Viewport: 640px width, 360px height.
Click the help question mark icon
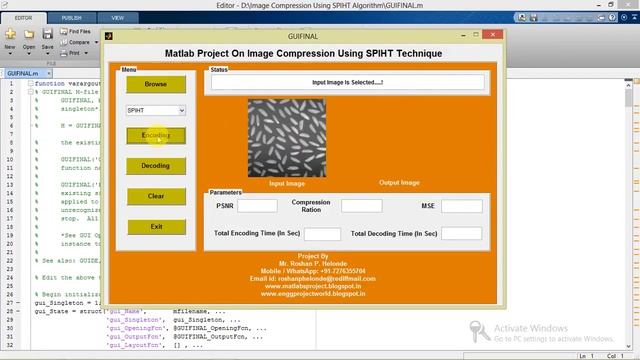612,17
